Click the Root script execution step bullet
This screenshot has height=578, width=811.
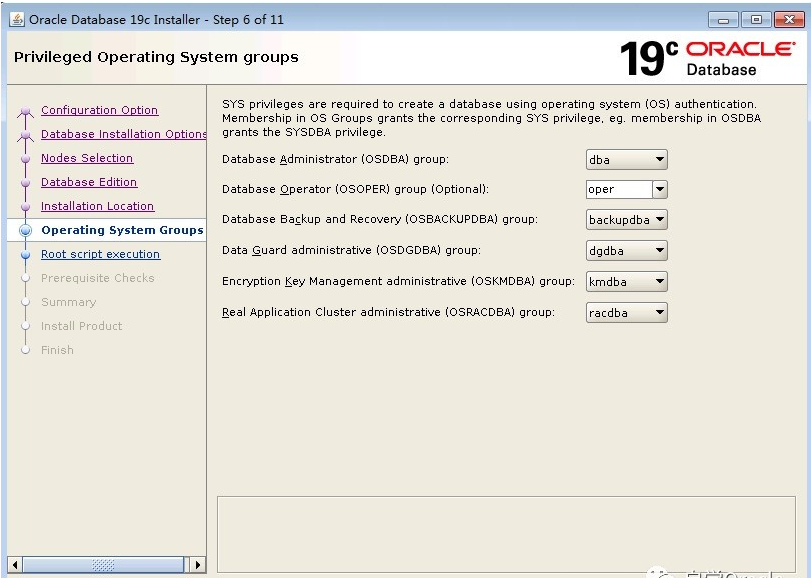[25, 254]
